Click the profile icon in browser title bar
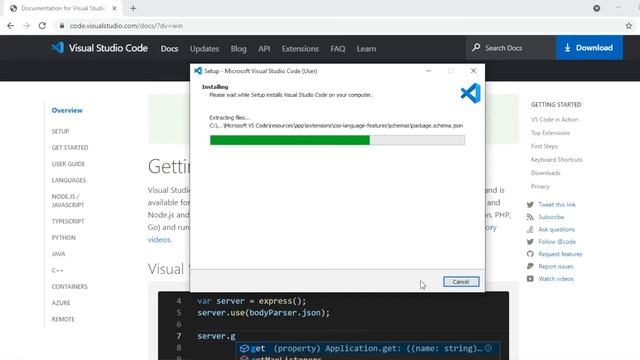 597,8
